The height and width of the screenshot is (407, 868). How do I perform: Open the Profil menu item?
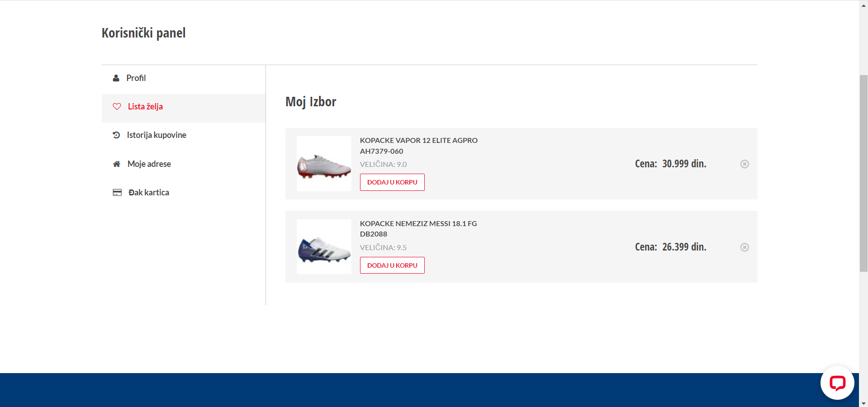click(136, 78)
